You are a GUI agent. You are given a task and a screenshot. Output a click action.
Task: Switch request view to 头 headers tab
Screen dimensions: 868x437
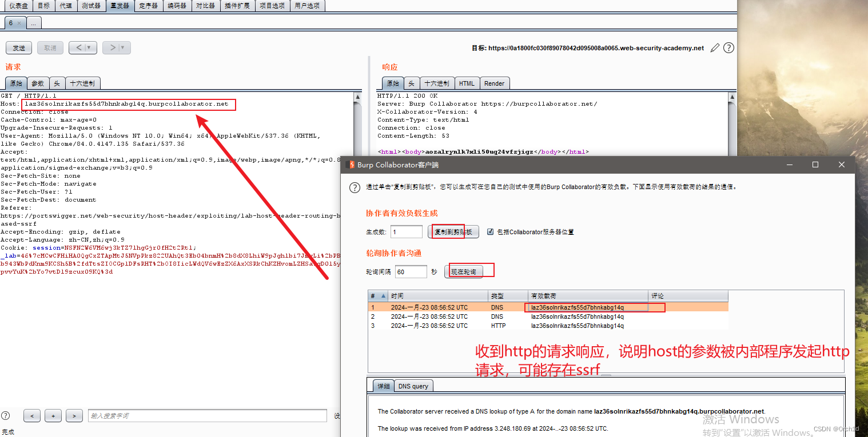point(57,83)
